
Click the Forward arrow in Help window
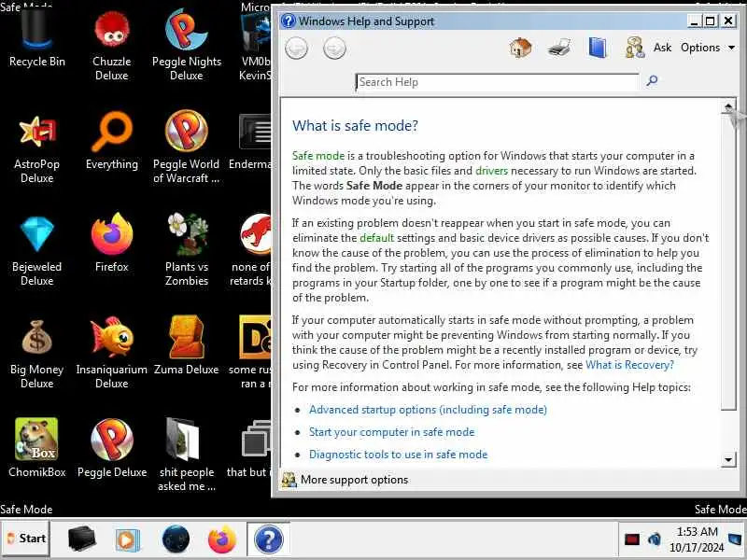[x=334, y=49]
